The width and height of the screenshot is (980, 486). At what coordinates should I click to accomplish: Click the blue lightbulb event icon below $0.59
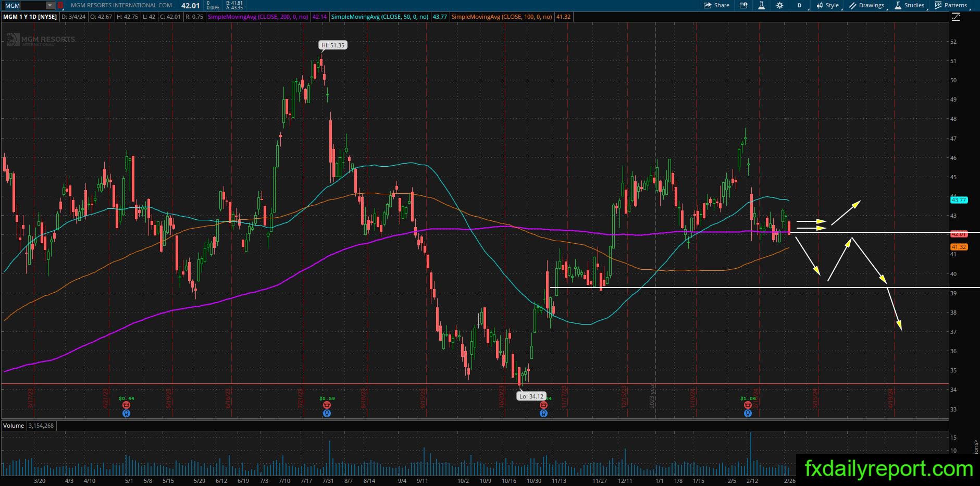point(327,413)
